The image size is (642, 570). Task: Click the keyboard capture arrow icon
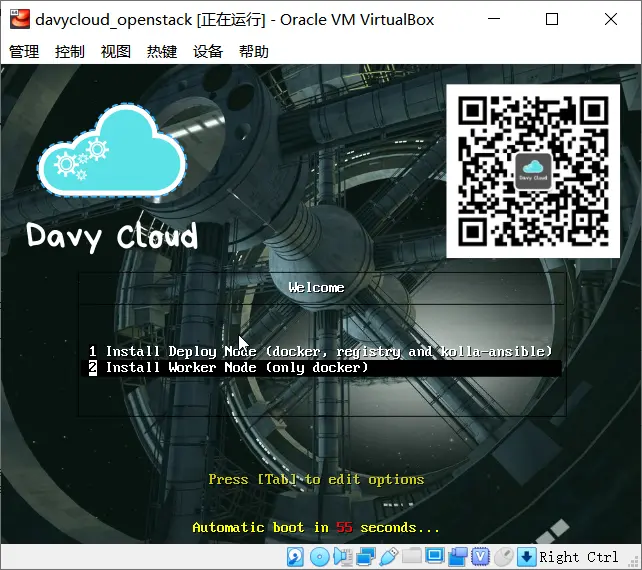[527, 557]
